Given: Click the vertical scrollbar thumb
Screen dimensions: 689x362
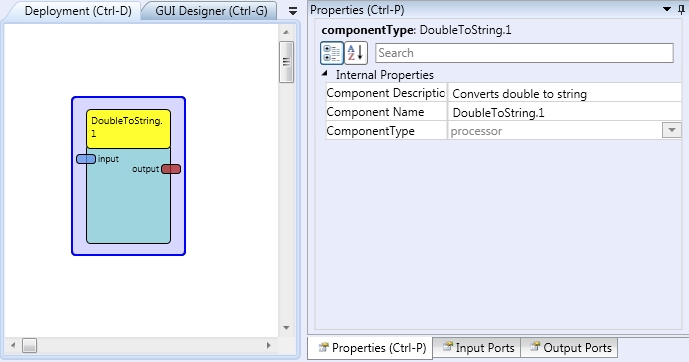Looking at the screenshot, I should (286, 62).
